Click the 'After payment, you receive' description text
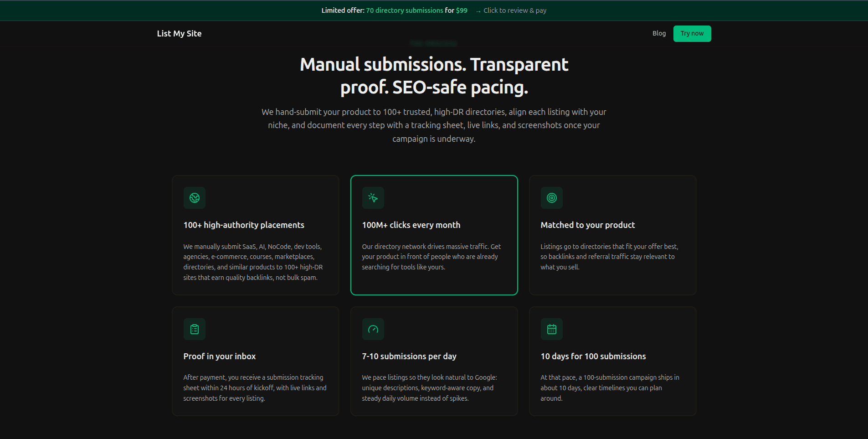This screenshot has width=868, height=439. (255, 388)
